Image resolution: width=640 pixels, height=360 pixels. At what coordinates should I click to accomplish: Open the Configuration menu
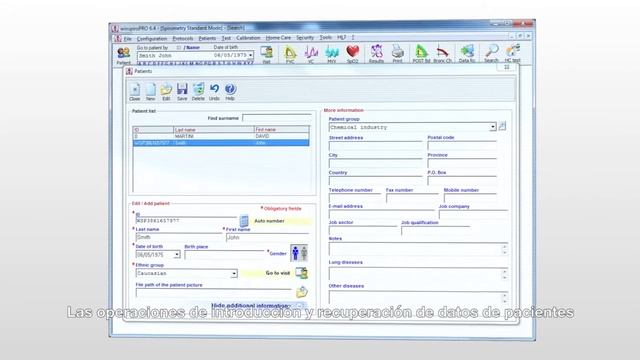[152, 38]
